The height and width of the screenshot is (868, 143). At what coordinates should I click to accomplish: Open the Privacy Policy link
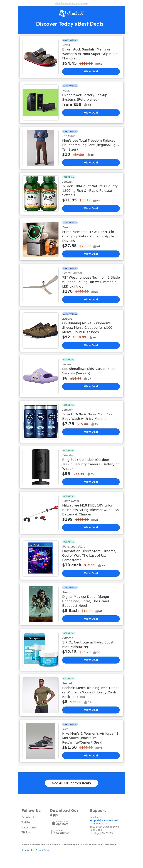click(42, 850)
